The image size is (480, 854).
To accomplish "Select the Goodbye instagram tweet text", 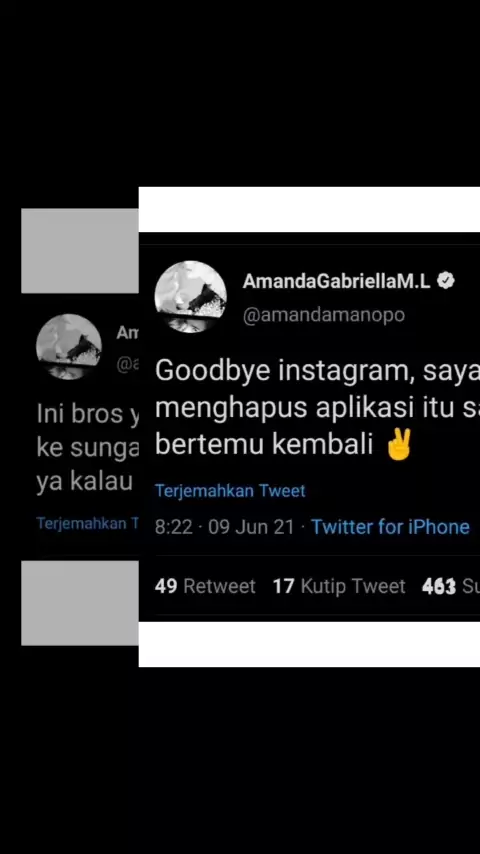I will click(x=317, y=408).
